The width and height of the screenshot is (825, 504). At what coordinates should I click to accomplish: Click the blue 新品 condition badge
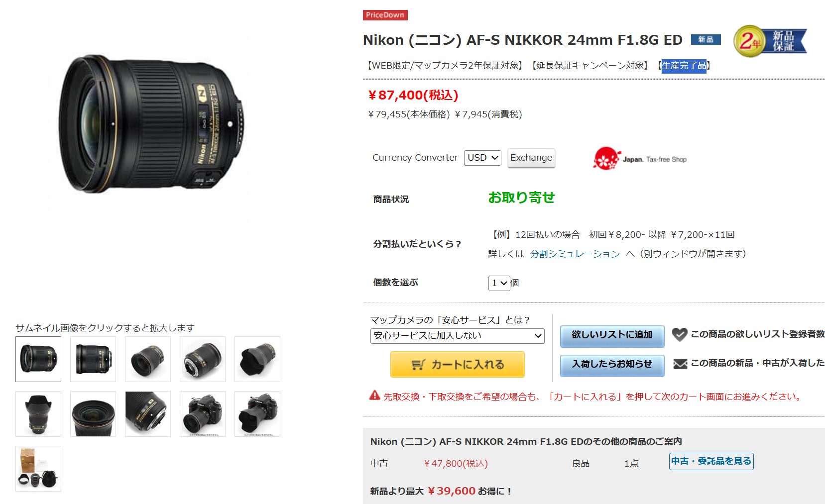706,39
